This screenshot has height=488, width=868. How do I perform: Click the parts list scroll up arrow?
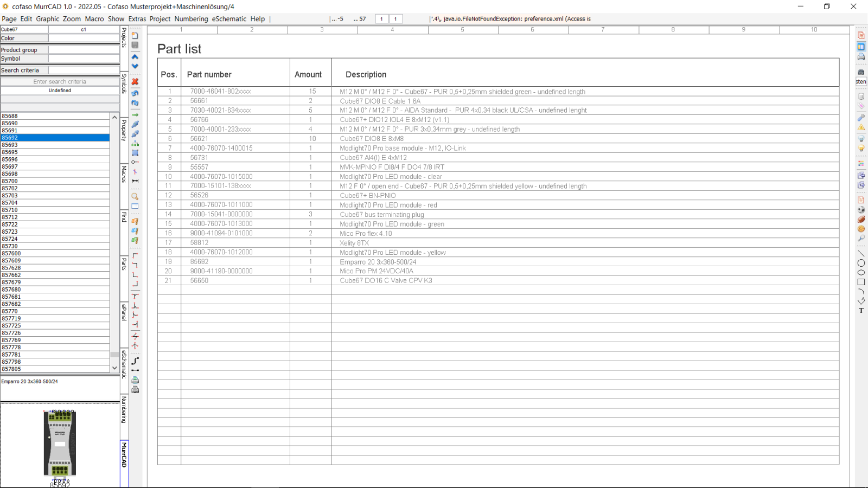pos(114,117)
